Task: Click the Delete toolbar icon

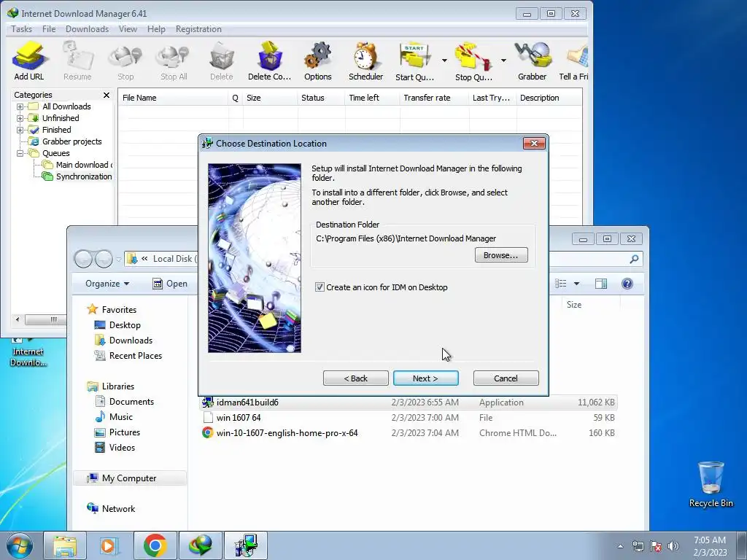Action: coord(222,61)
